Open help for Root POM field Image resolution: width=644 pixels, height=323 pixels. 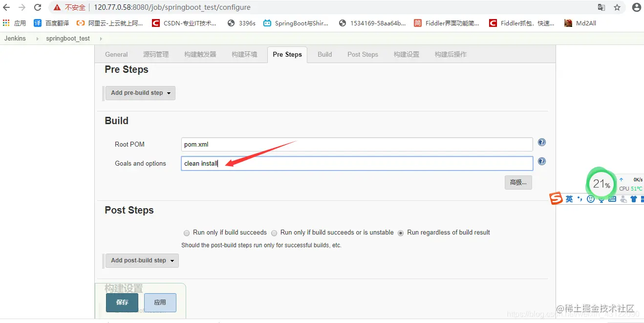point(541,143)
